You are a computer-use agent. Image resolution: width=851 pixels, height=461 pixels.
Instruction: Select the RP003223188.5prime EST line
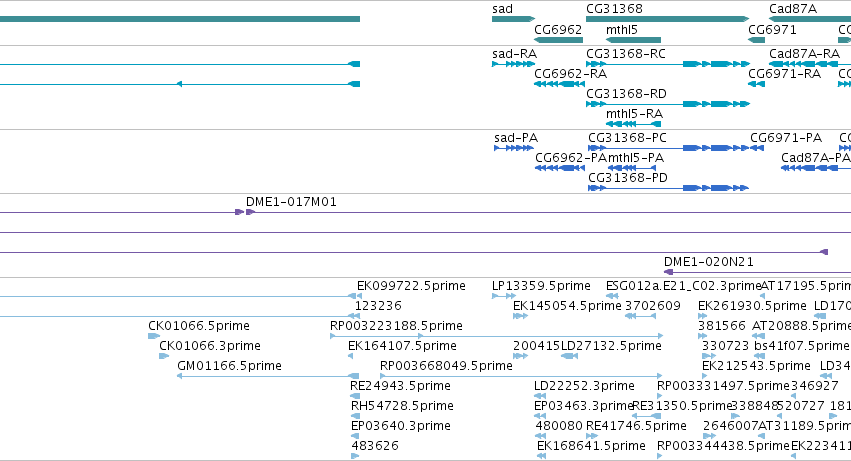[497, 336]
